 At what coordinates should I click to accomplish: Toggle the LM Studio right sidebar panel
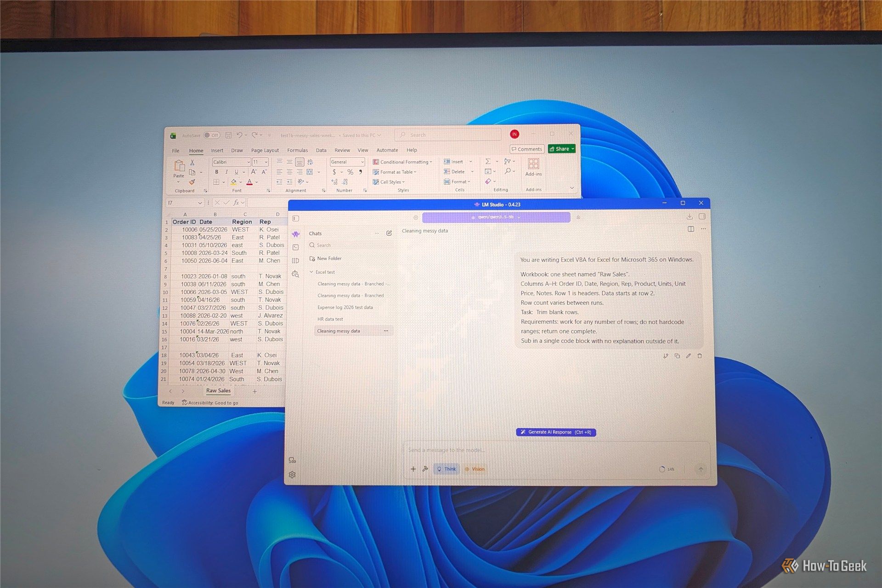point(702,216)
